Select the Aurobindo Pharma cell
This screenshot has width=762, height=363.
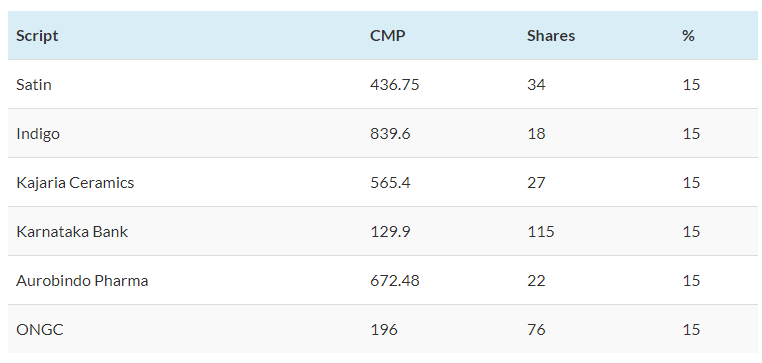[x=82, y=280]
